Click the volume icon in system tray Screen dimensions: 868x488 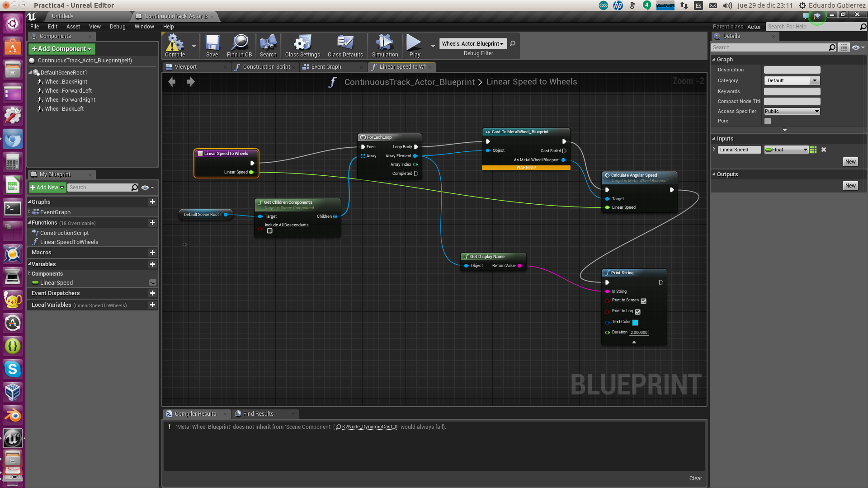coord(727,5)
